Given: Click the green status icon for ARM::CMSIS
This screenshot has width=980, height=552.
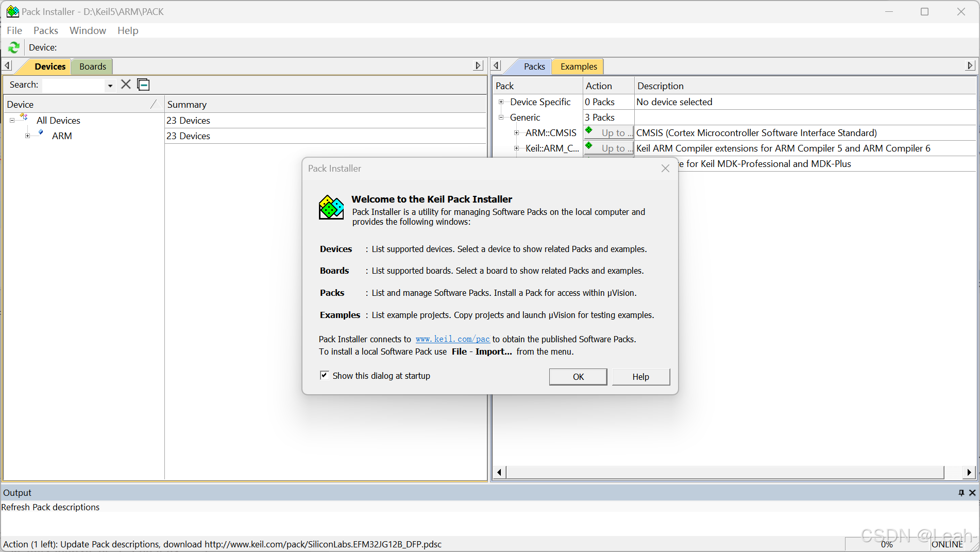Looking at the screenshot, I should (x=589, y=130).
